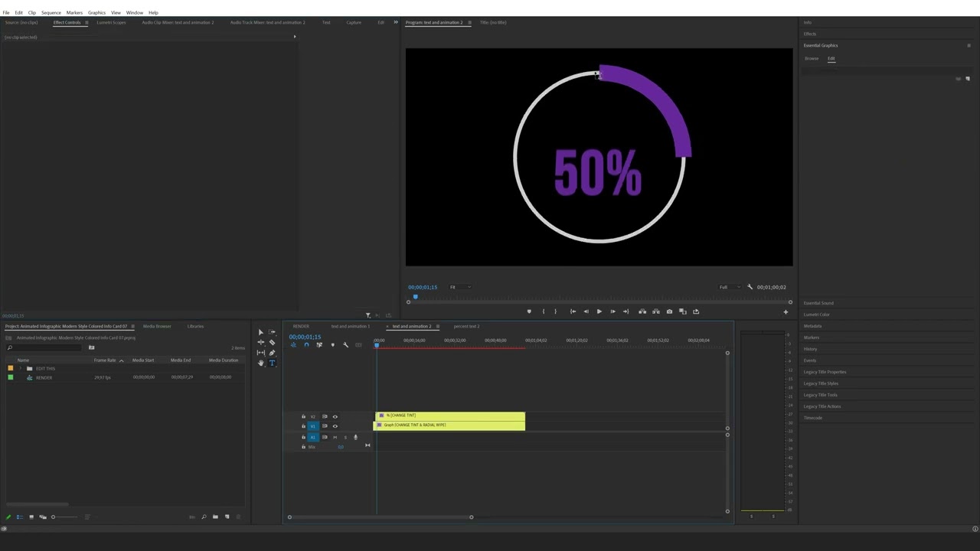Select the Track Select Forward tool

click(x=272, y=333)
